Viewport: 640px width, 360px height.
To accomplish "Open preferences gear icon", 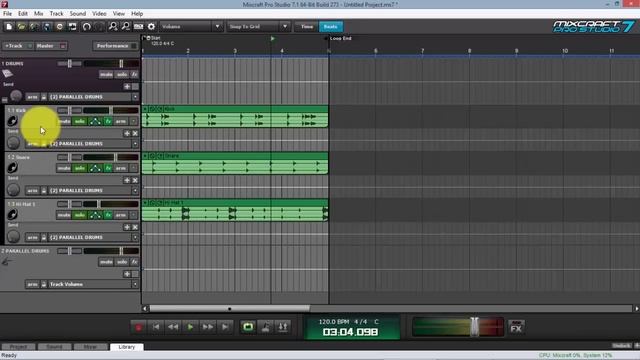I will [151, 27].
